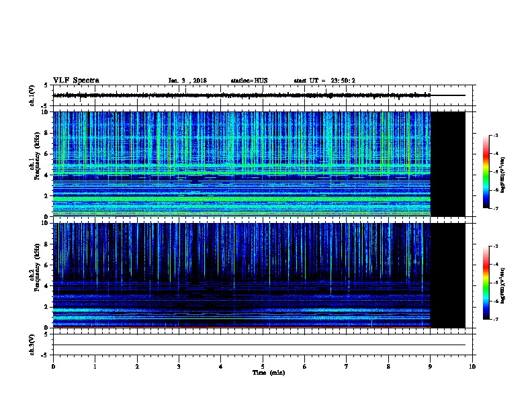Screen dimensions: 532x411
Task: Click the "-7" tick on ch.1 colorbar
Action: pyautogui.click(x=496, y=209)
